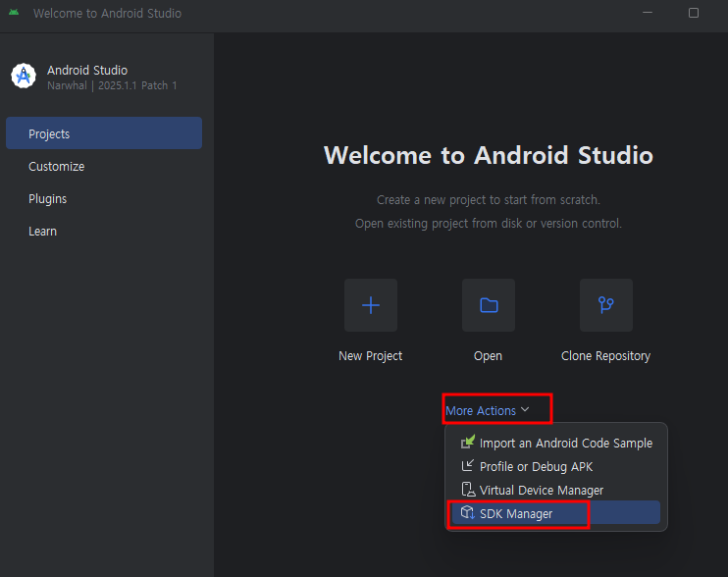The height and width of the screenshot is (577, 728).
Task: Click the 'Narwhal | 2025.1.1 Patch 1' version text
Action: [112, 85]
